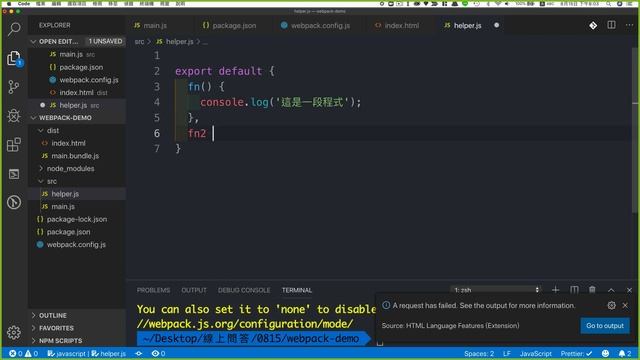Open the editor More Actions ellipsis
The width and height of the screenshot is (640, 360).
[629, 25]
